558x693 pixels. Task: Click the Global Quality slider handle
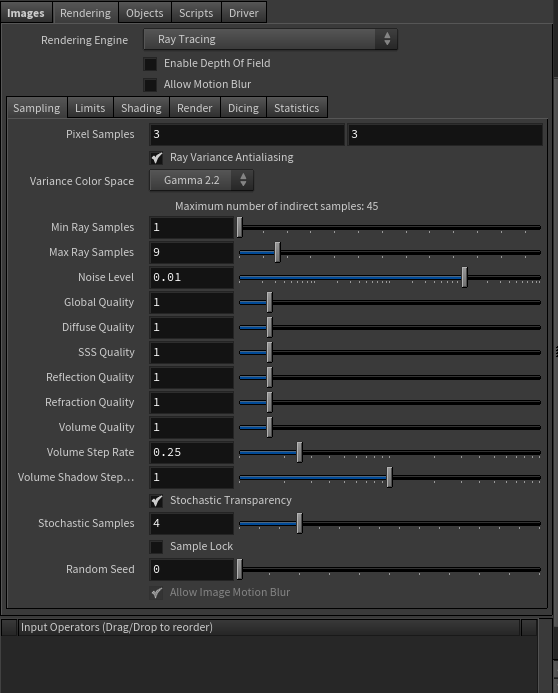[x=270, y=302]
